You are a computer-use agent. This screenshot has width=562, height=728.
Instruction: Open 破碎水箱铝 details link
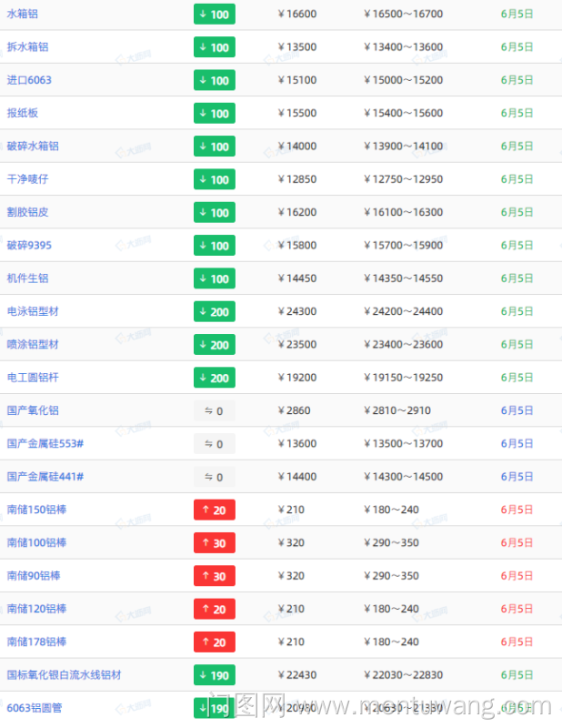(33, 147)
